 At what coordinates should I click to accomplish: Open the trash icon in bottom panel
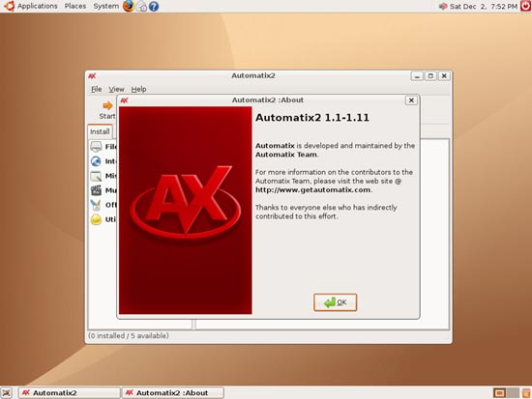tap(526, 393)
